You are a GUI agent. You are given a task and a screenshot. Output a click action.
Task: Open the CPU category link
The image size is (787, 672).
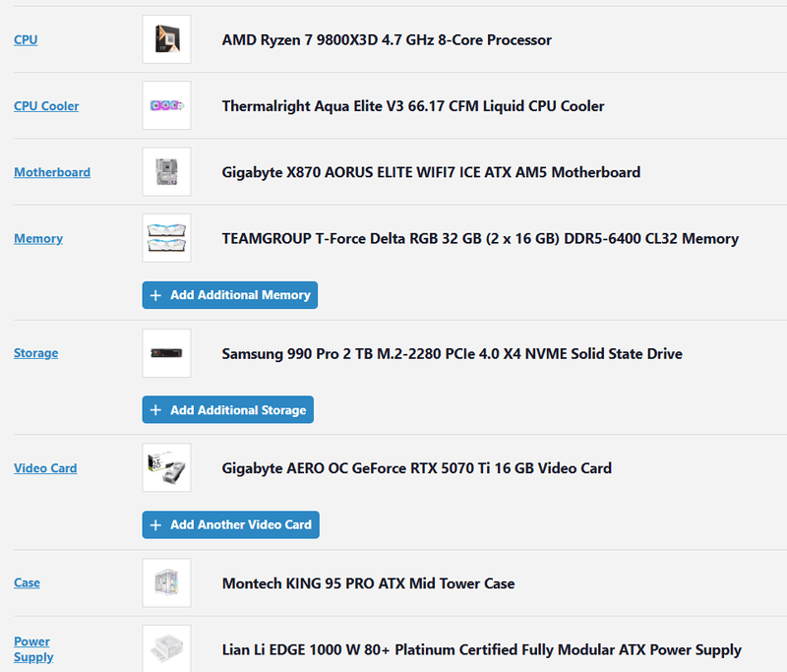coord(26,39)
